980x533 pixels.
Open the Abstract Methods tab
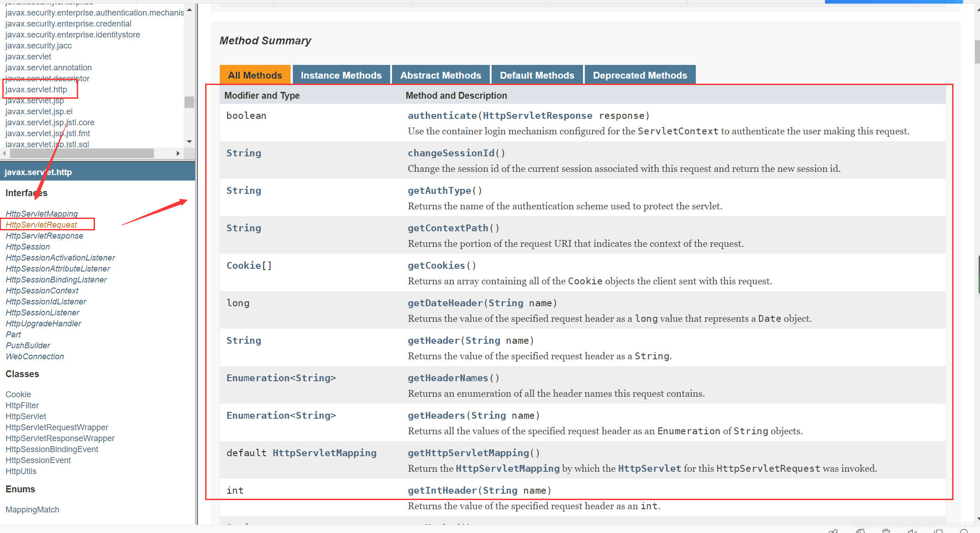pos(440,75)
